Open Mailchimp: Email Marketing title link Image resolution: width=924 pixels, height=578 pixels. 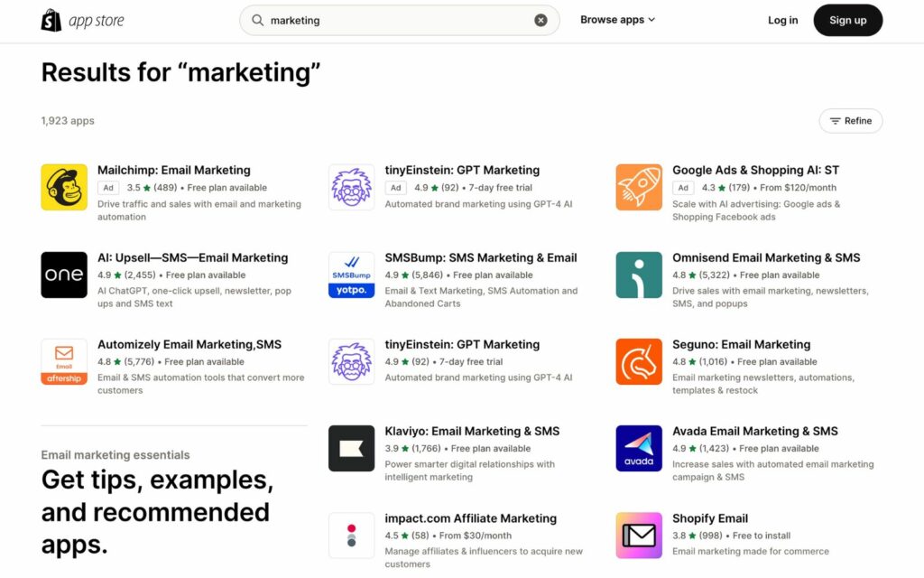tap(174, 171)
